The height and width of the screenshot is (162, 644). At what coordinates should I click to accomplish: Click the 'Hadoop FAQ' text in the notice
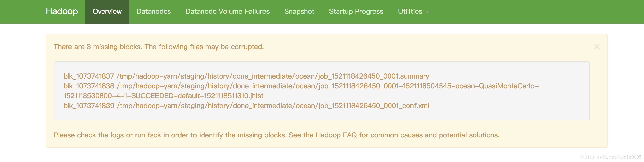336,135
